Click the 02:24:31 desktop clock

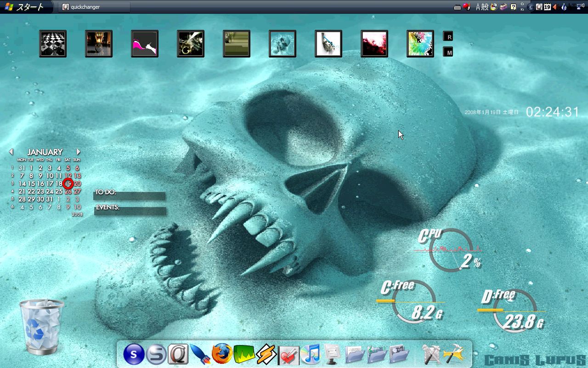[553, 112]
